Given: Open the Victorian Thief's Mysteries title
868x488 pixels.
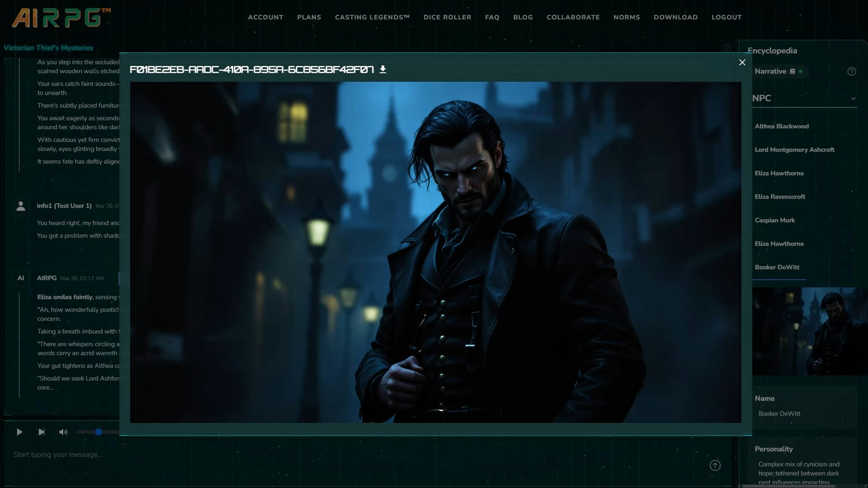Looking at the screenshot, I should click(48, 48).
